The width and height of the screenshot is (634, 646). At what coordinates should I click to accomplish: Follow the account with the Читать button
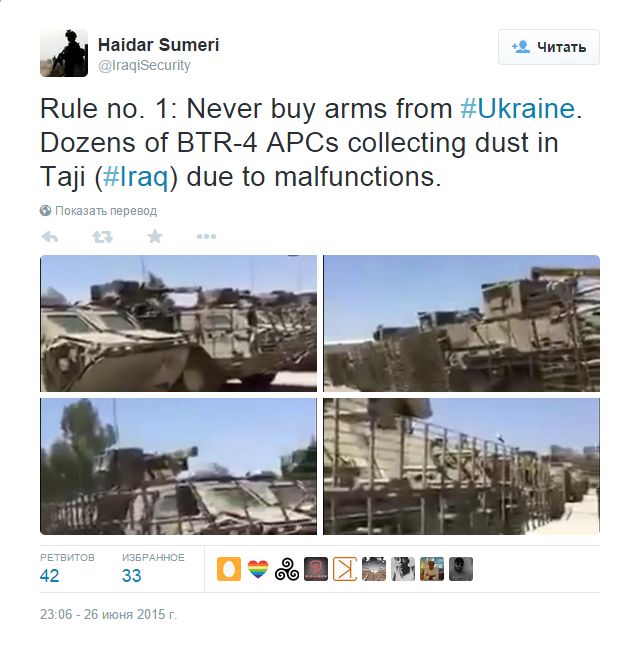click(x=549, y=47)
